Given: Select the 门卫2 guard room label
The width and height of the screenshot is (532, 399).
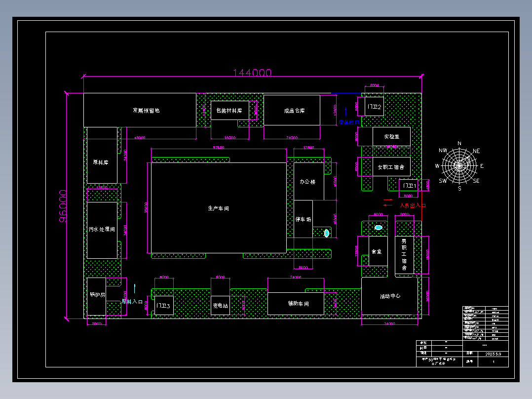Looking at the screenshot, I should (x=374, y=107).
